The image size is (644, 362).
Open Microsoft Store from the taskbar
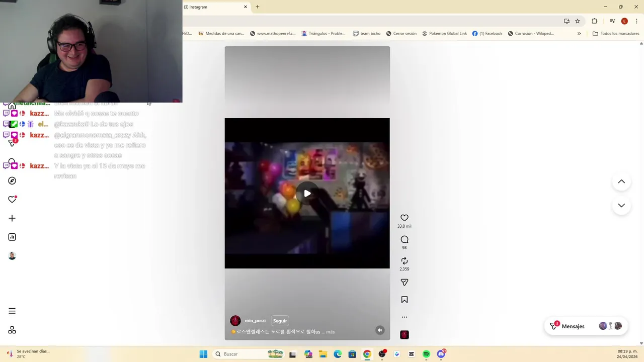(352, 354)
